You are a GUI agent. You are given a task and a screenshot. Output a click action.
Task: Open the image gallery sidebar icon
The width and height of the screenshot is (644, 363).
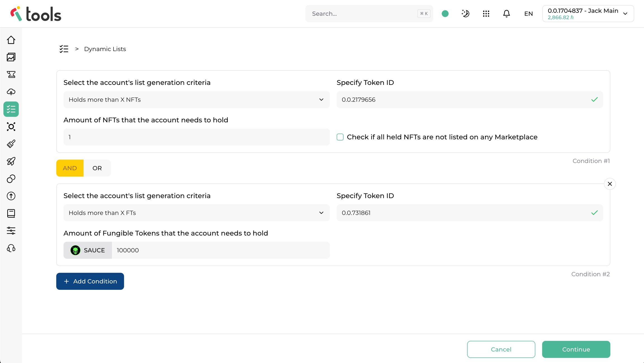point(11,57)
